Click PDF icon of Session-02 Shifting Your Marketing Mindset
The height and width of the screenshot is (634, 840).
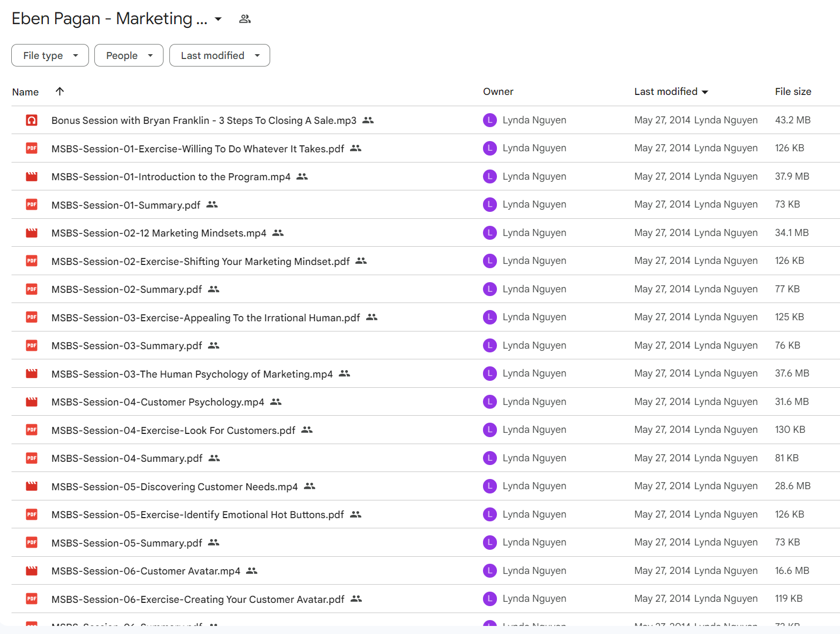coord(32,261)
